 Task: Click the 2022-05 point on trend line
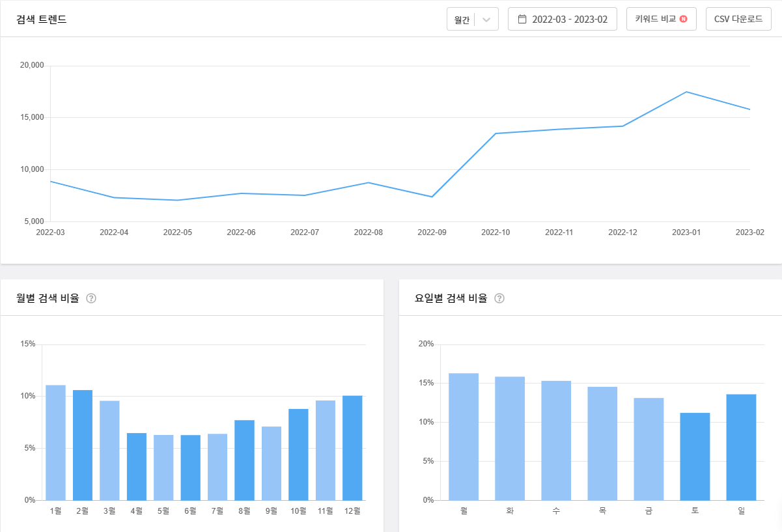178,200
